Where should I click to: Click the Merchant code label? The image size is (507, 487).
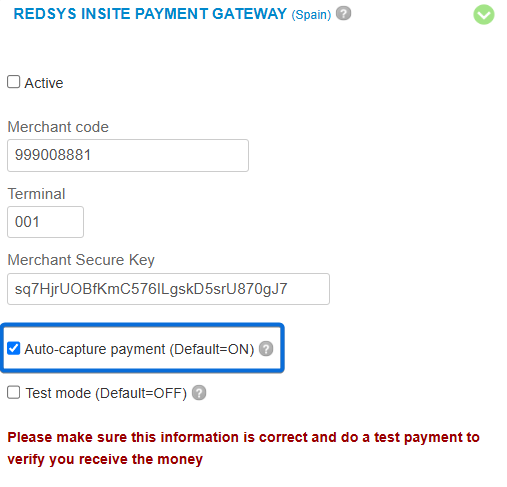(x=58, y=127)
